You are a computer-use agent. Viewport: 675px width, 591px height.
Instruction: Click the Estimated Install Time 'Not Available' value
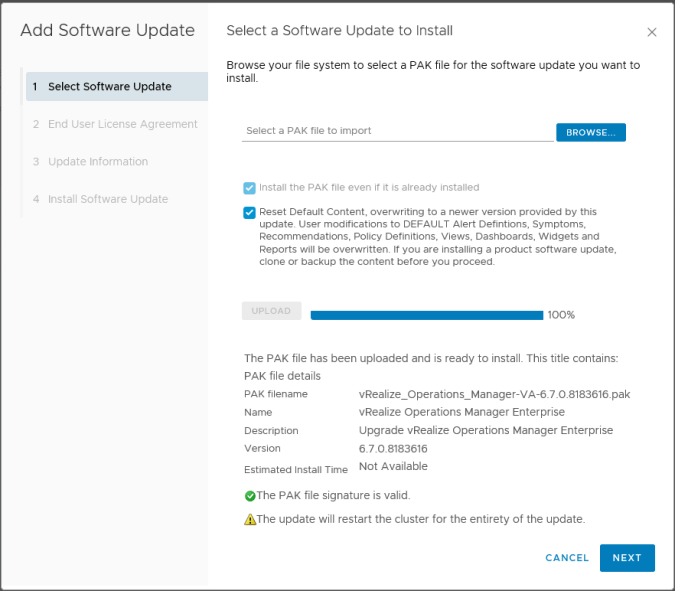click(x=393, y=467)
